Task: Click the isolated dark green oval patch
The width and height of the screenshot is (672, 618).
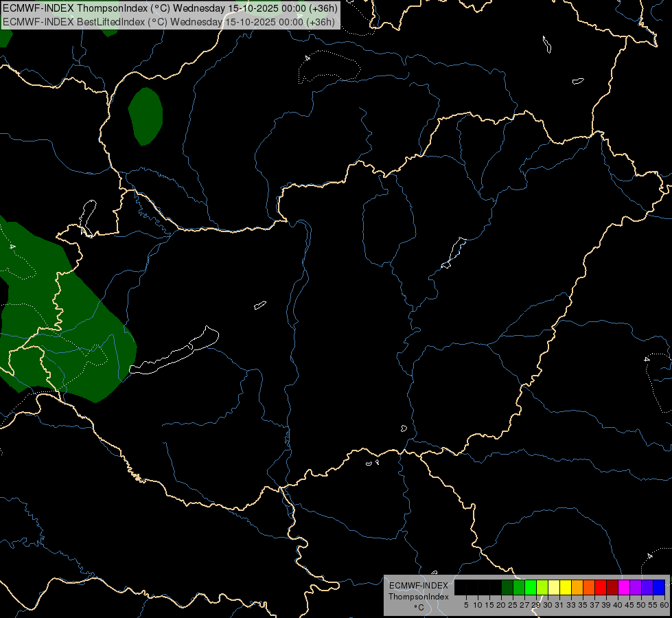Action: coord(146,116)
